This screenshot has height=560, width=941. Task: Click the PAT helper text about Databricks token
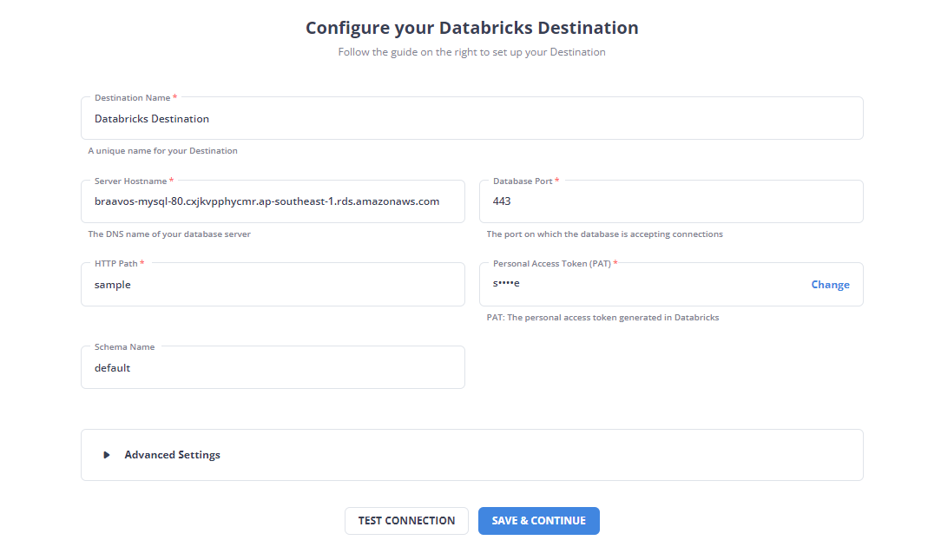coord(602,318)
